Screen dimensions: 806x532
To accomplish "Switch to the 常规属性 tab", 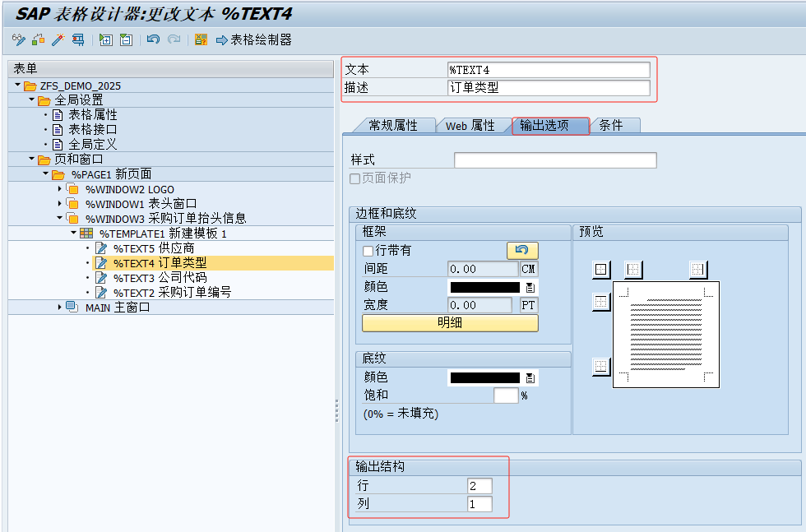I will tap(393, 126).
